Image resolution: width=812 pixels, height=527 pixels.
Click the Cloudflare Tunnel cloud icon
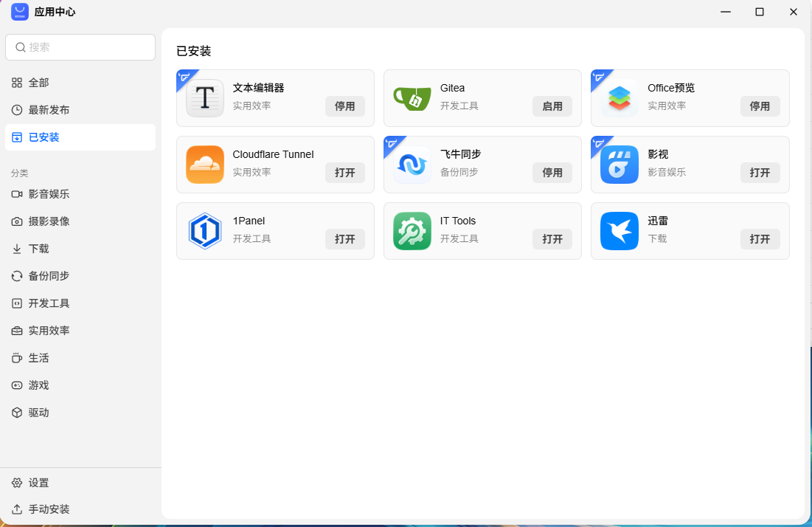pos(204,165)
